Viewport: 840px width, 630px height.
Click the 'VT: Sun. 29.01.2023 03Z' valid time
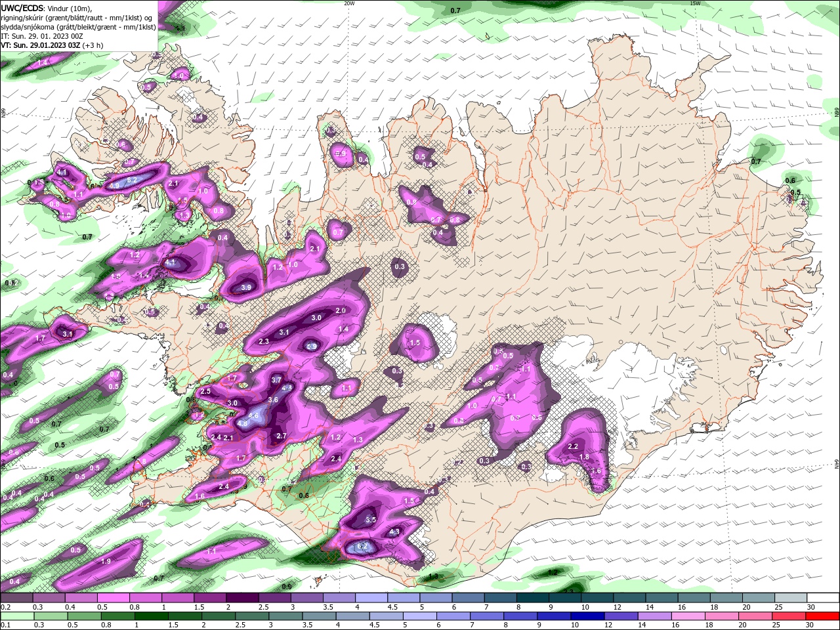41,45
